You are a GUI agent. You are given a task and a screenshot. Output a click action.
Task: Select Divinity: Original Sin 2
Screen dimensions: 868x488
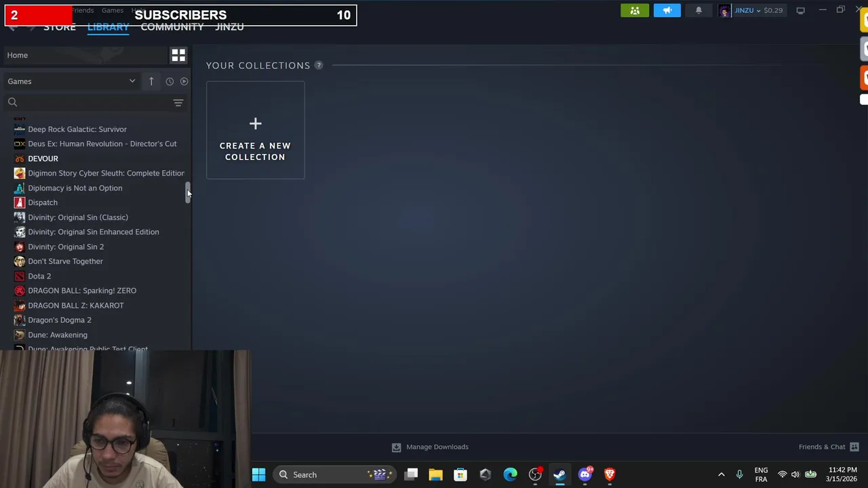(x=66, y=247)
